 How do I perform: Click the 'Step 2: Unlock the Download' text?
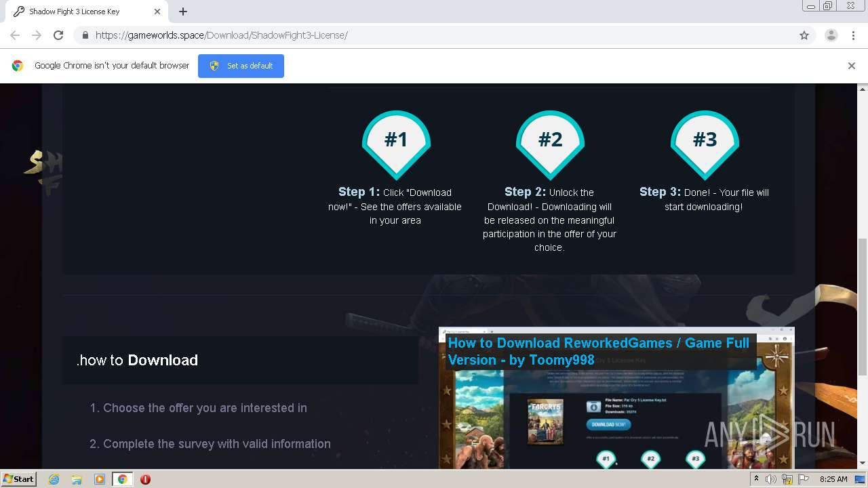coord(549,219)
